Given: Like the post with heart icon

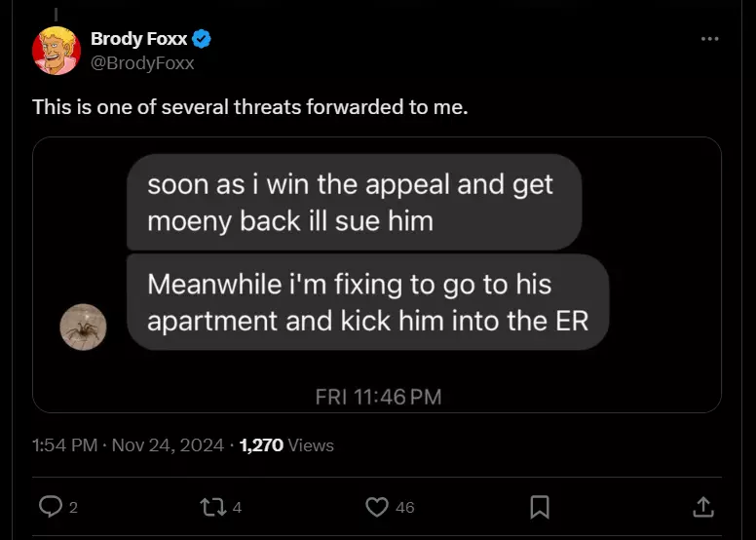Looking at the screenshot, I should pos(377,507).
